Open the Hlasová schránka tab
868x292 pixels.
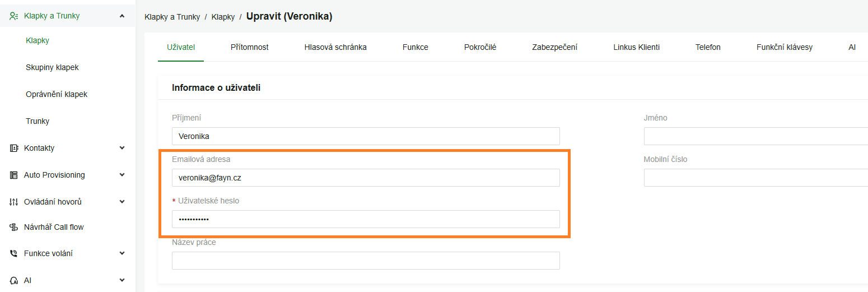tap(335, 47)
